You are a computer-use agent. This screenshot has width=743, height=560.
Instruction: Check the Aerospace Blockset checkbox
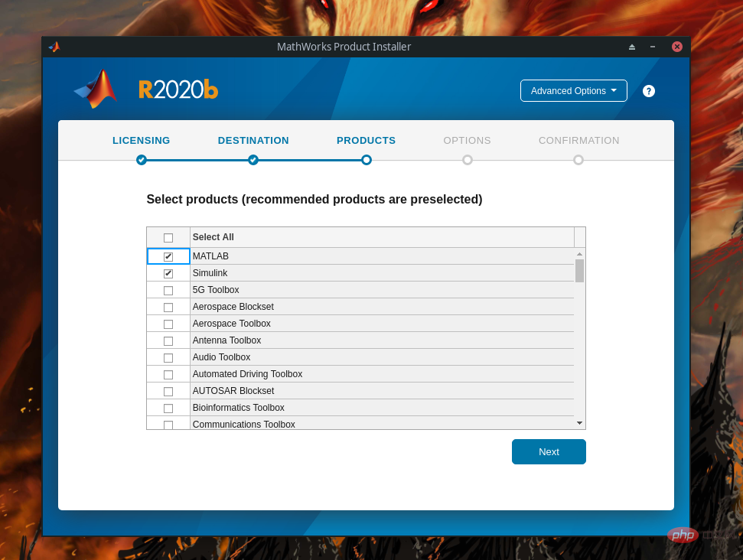coord(168,308)
